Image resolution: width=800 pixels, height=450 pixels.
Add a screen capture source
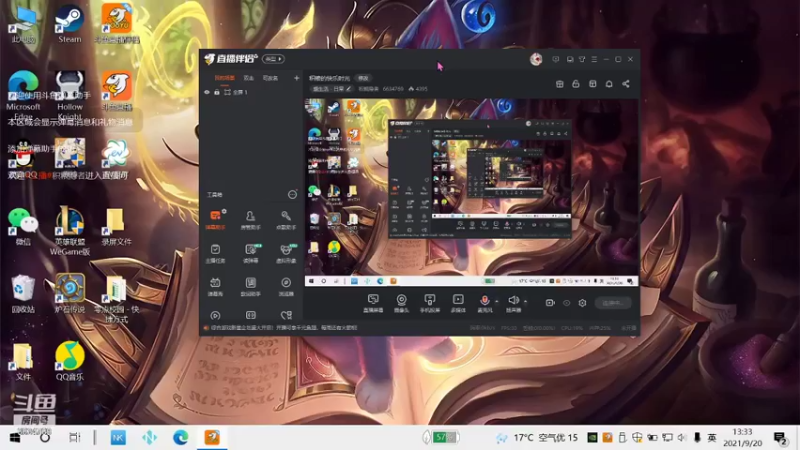coord(373,303)
